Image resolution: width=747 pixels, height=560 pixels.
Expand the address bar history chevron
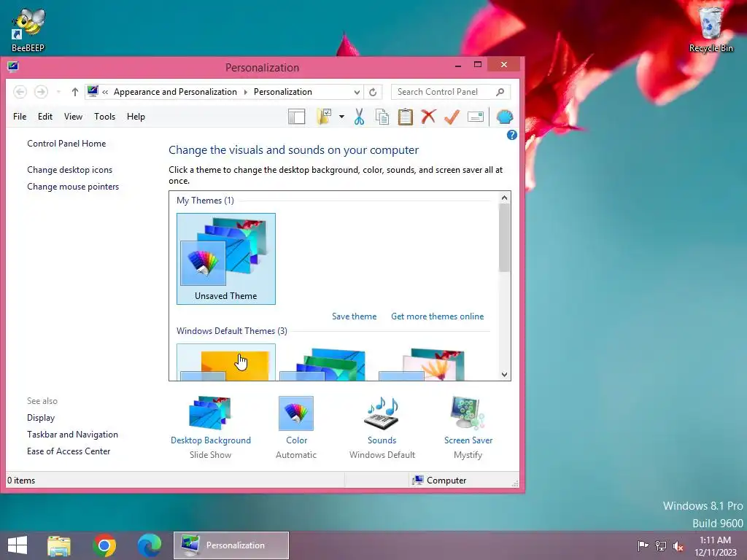point(357,93)
